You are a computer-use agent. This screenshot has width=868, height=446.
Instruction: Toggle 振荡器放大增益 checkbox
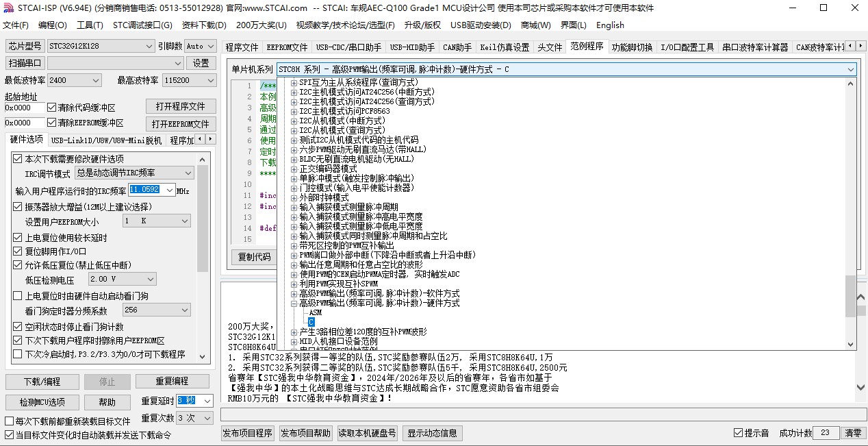coord(18,207)
